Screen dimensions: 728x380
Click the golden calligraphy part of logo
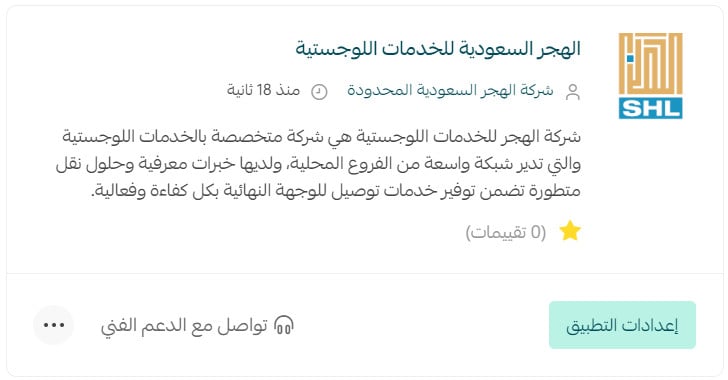coord(650,64)
